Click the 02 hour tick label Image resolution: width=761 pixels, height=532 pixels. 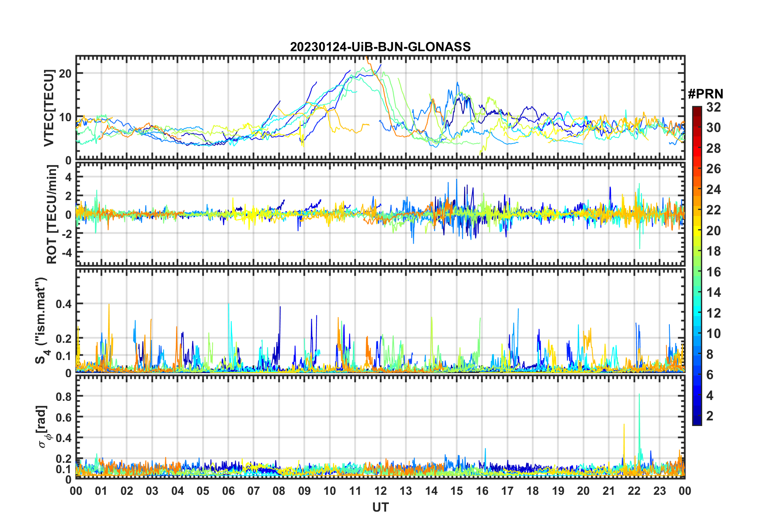[x=127, y=491]
